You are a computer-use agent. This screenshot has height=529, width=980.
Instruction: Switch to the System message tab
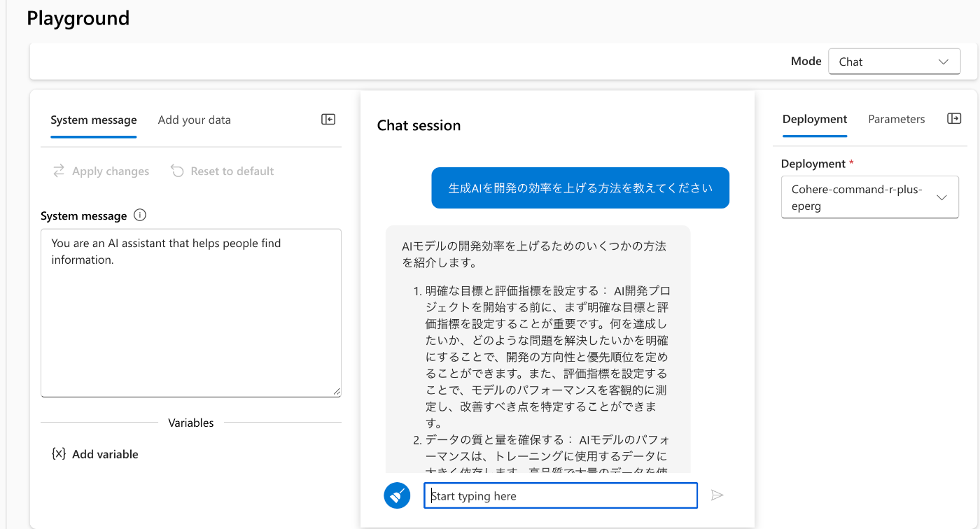coord(94,120)
